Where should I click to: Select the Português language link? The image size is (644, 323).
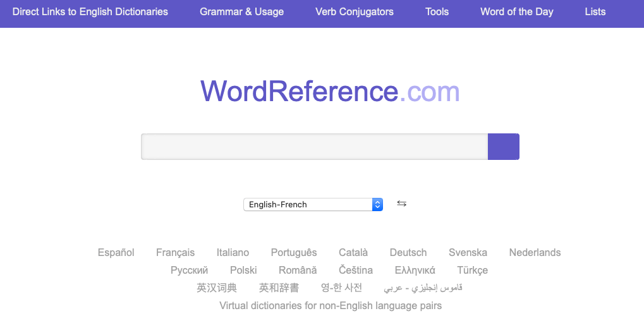(294, 252)
